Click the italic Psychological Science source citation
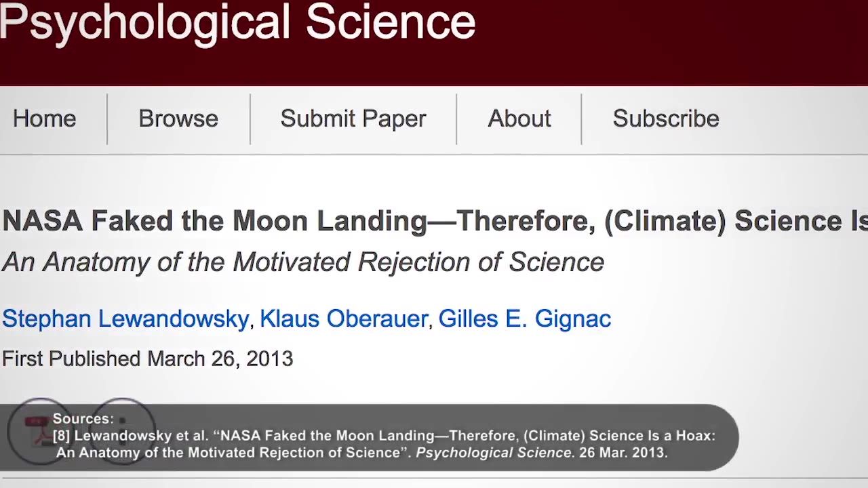 pyautogui.click(x=494, y=453)
